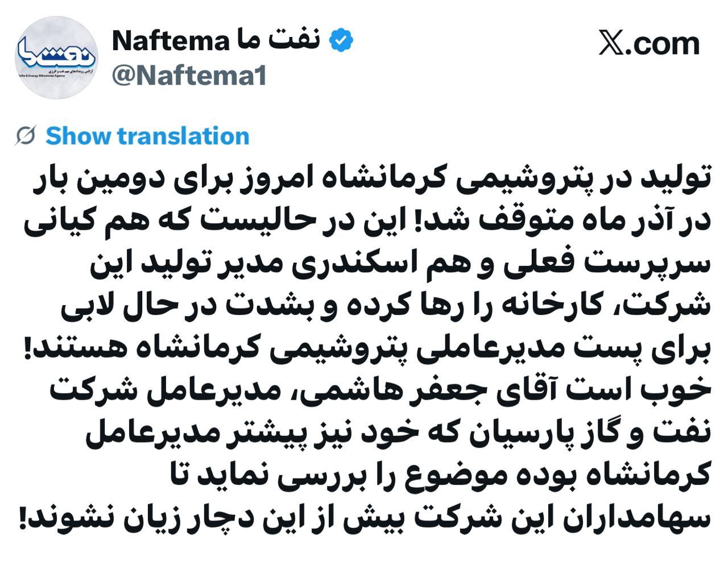Click the tweet line starting with شرکت، کارخانه
Screen dimensions: 728x569
pyautogui.click(x=386, y=303)
